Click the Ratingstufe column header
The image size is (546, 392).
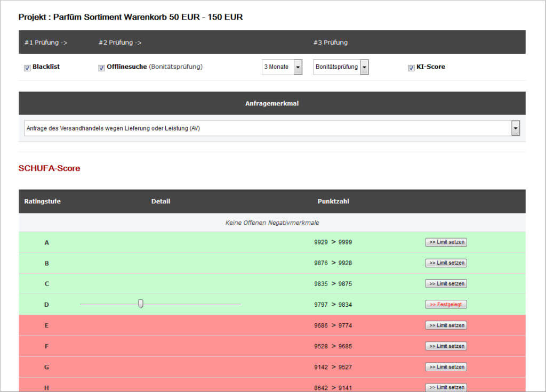click(x=43, y=201)
